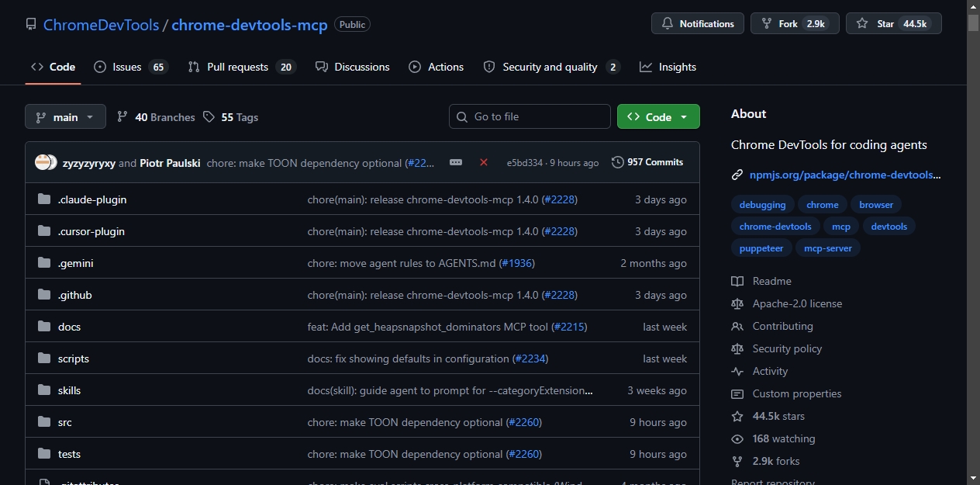Open the Code tab
This screenshot has height=485, width=980.
pos(53,67)
